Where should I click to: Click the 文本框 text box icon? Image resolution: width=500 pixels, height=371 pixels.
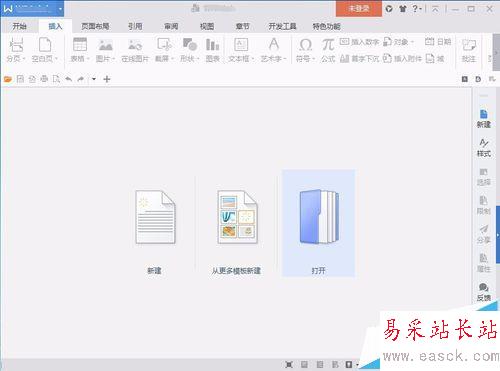(x=241, y=45)
